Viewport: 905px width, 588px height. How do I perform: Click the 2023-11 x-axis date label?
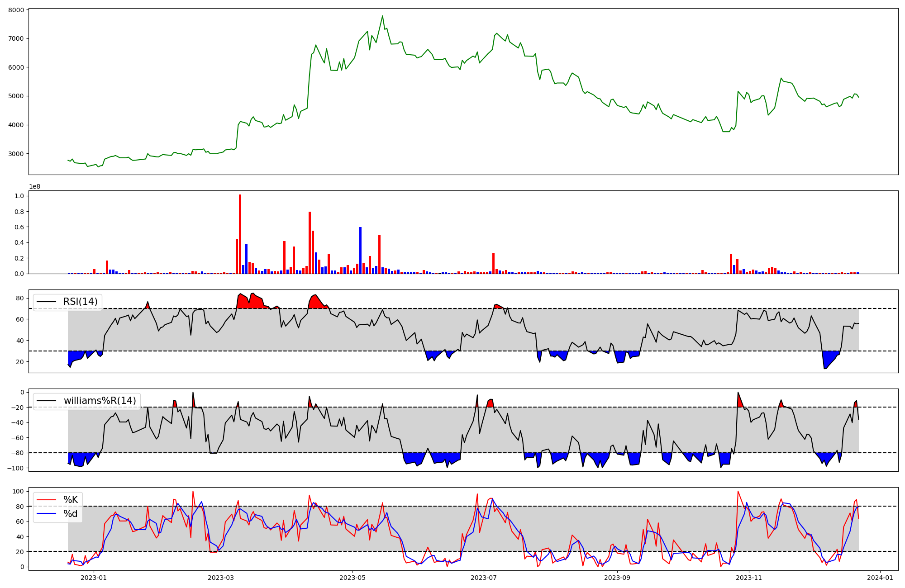coord(749,578)
